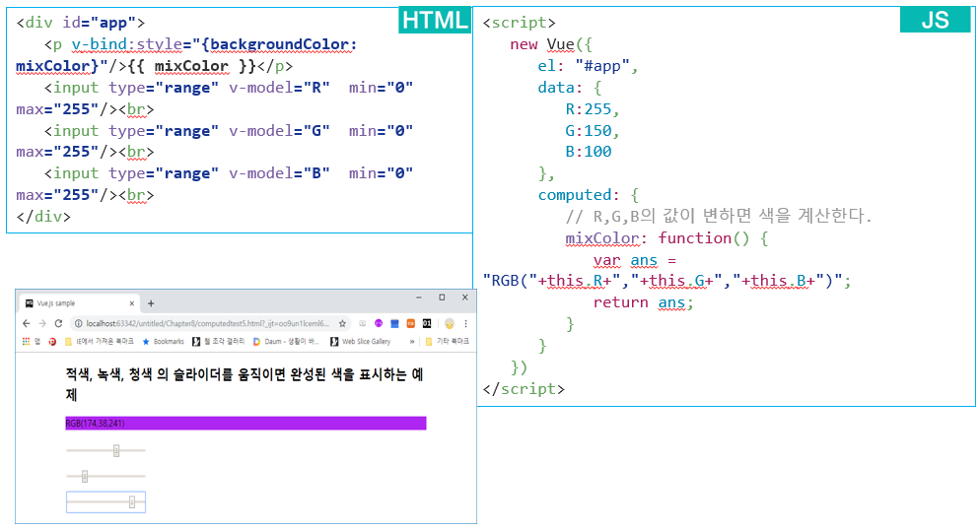
Task: Reload the page with the refresh icon
Action: 58,323
